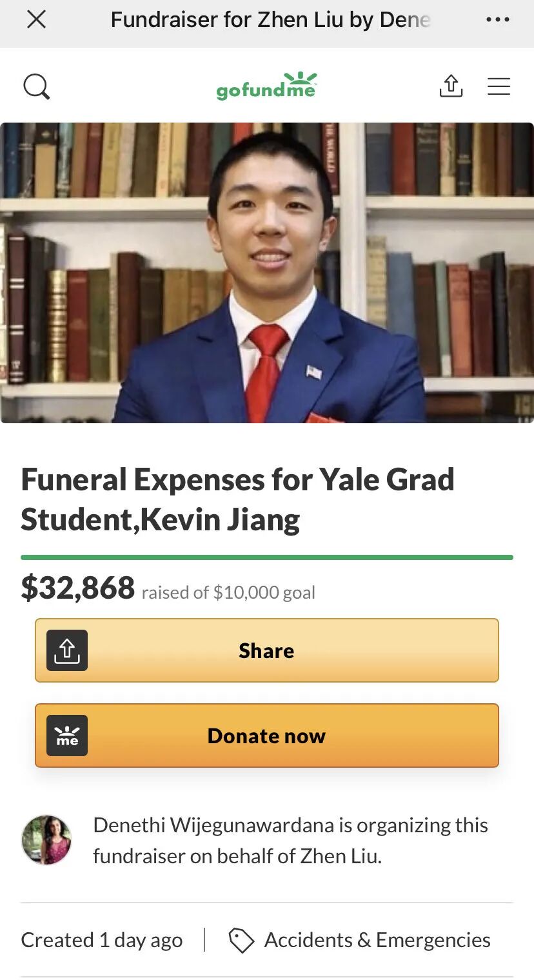
Task: Tap the $32,868 raised amount
Action: click(77, 588)
